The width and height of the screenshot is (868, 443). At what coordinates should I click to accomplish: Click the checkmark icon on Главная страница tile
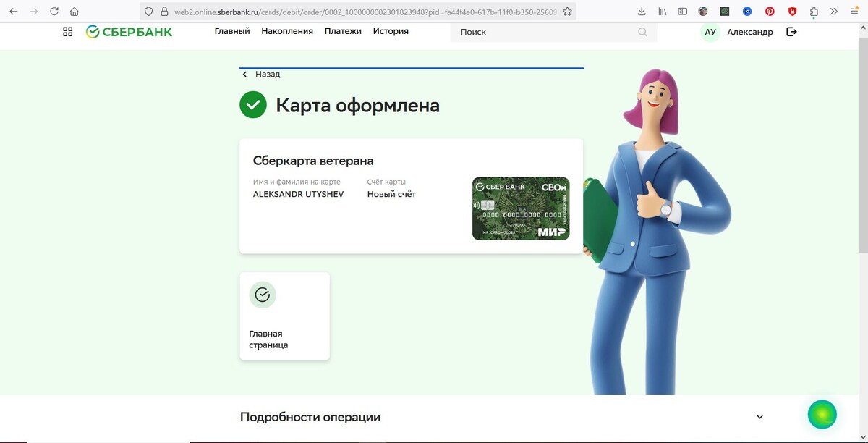(x=263, y=295)
